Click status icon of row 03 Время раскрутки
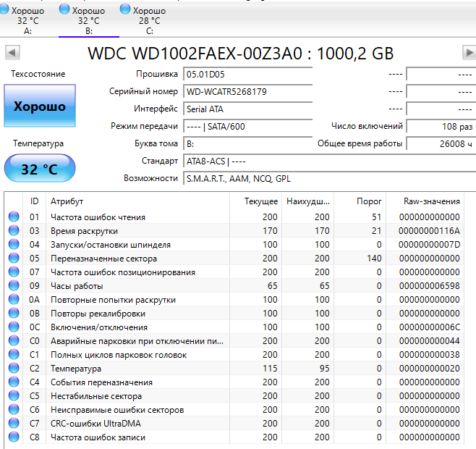The height and width of the screenshot is (449, 476). click(14, 230)
